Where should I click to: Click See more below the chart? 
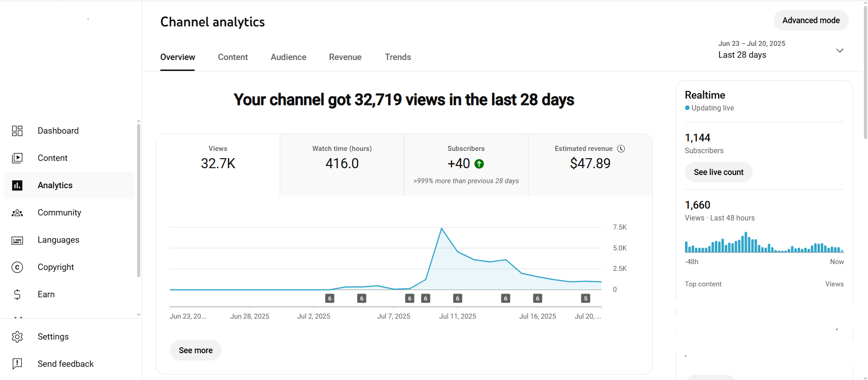pyautogui.click(x=196, y=350)
